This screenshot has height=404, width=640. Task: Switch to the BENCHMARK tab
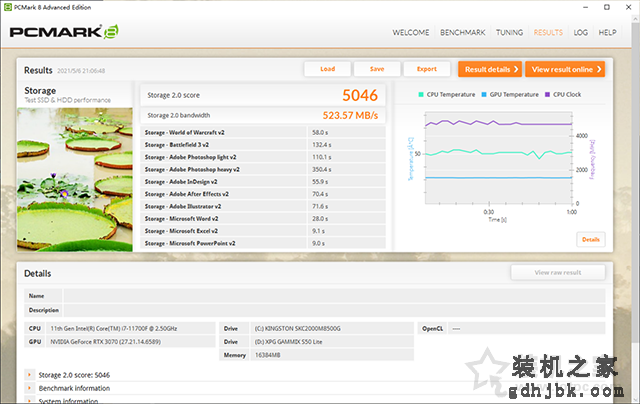[x=462, y=32]
